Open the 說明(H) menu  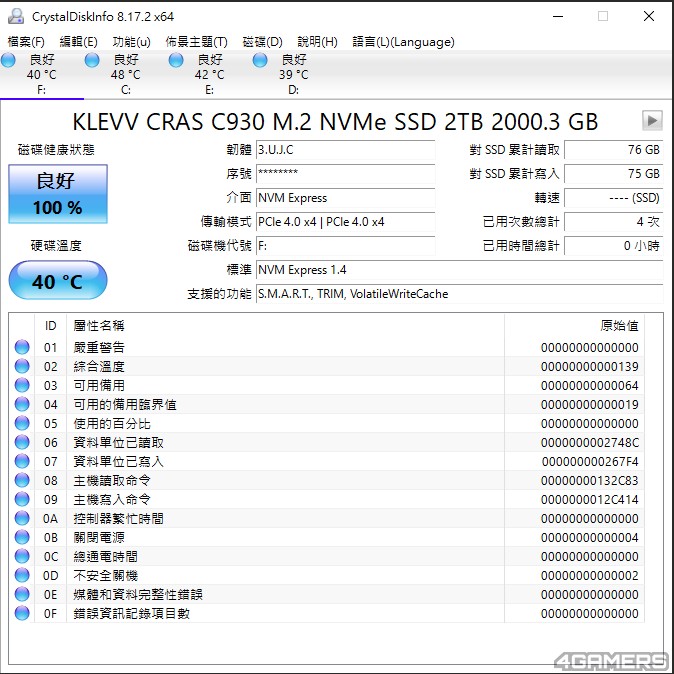tap(317, 42)
